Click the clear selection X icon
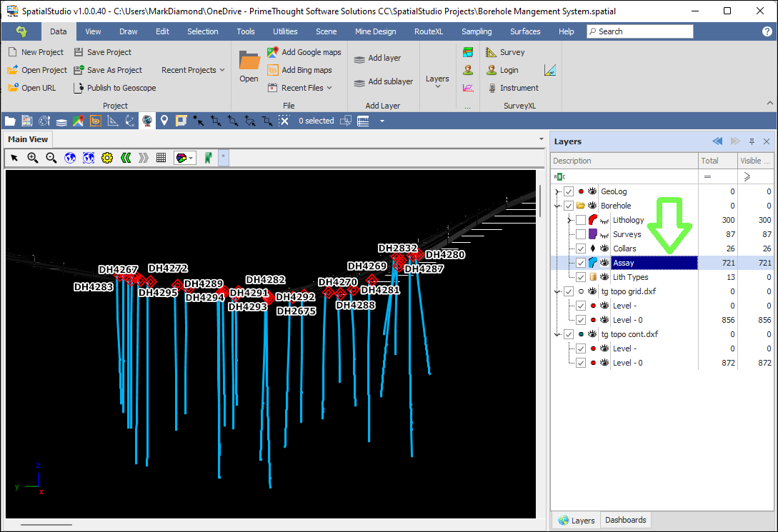Image resolution: width=778 pixels, height=532 pixels. (284, 121)
